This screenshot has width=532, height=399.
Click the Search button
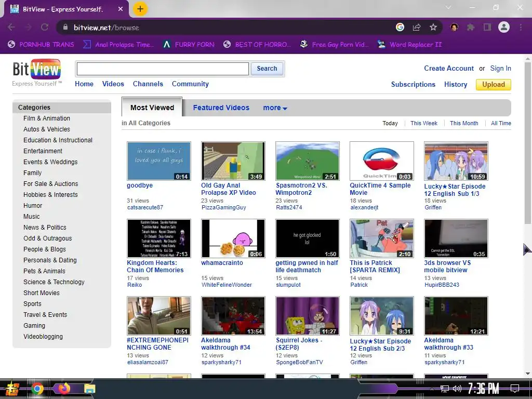(267, 69)
